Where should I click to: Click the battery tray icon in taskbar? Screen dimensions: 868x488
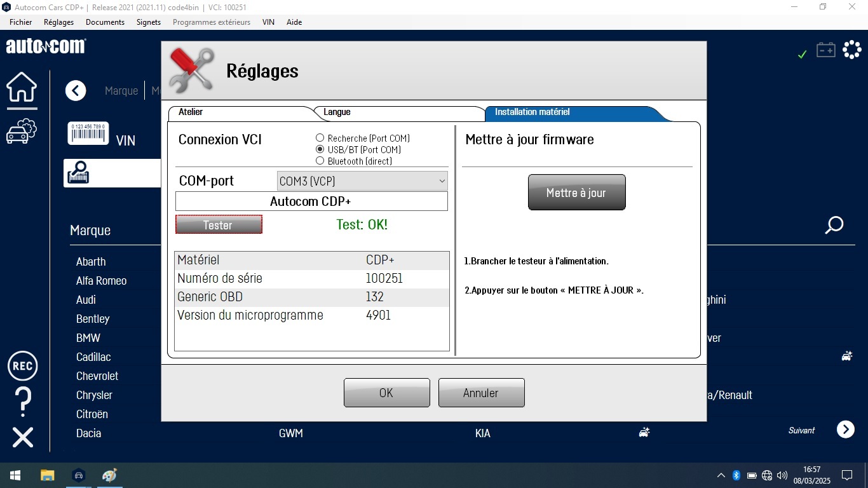tap(752, 475)
